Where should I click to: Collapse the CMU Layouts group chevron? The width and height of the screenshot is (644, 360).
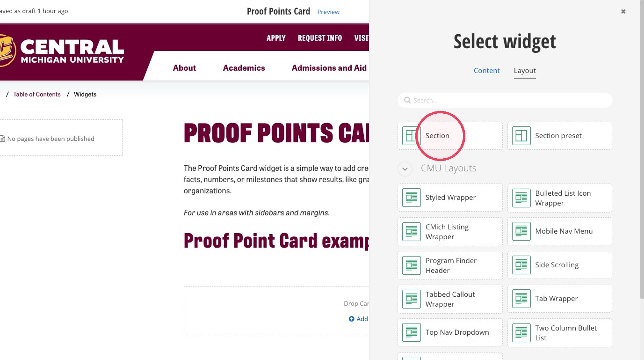[x=405, y=169]
